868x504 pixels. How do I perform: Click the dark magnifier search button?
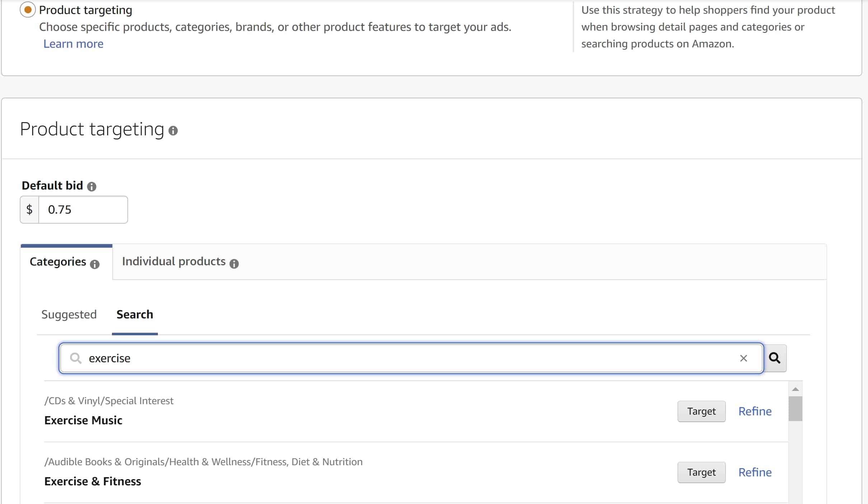[775, 358]
